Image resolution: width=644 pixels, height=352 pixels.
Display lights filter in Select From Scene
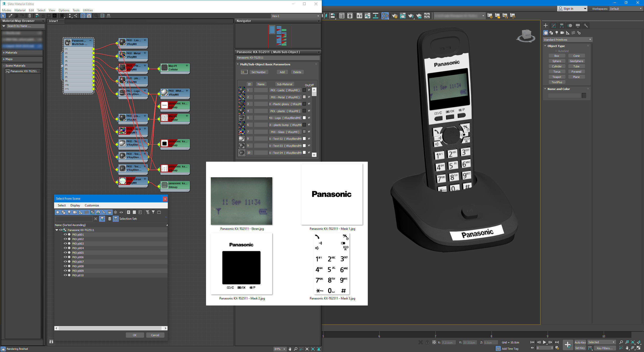(69, 212)
